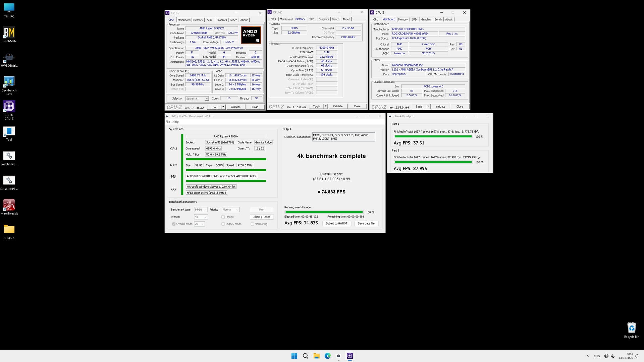Click ENG language indicator in tray
The width and height of the screenshot is (644, 362).
point(597,356)
